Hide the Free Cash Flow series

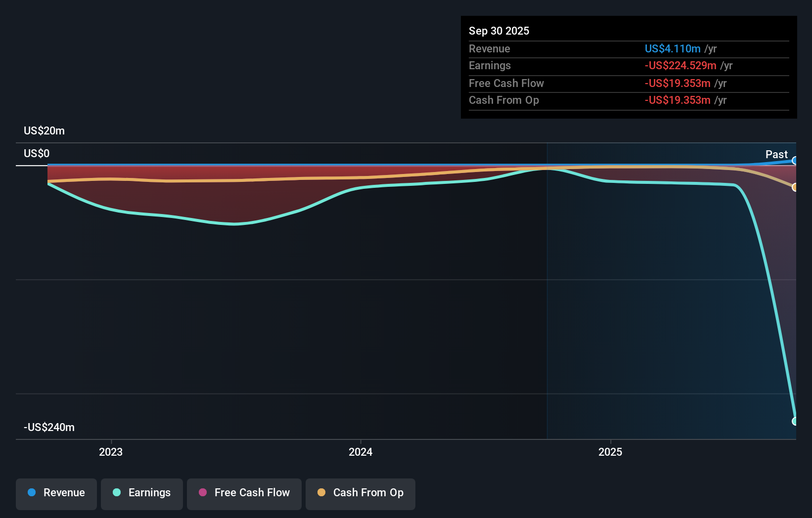[x=244, y=493]
